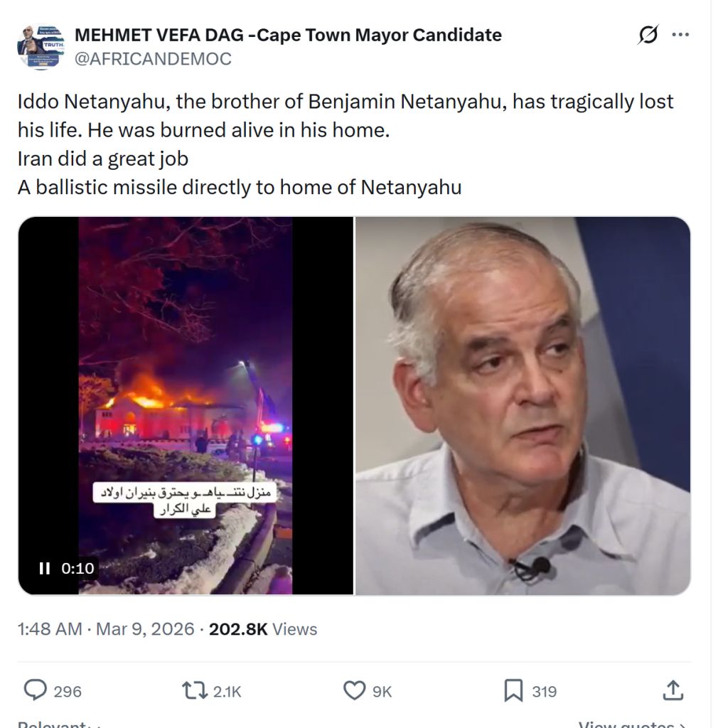Click the 296 replies count
Screen dimensions: 723x728
click(68, 692)
